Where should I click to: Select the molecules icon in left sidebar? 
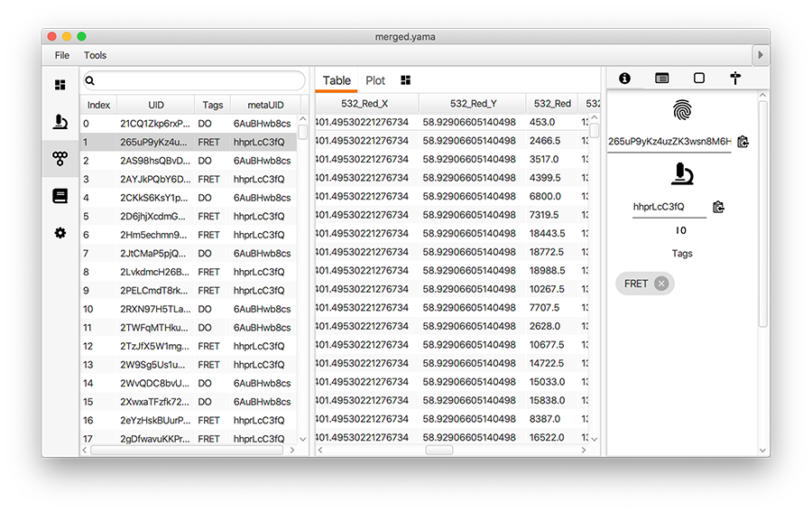click(60, 159)
